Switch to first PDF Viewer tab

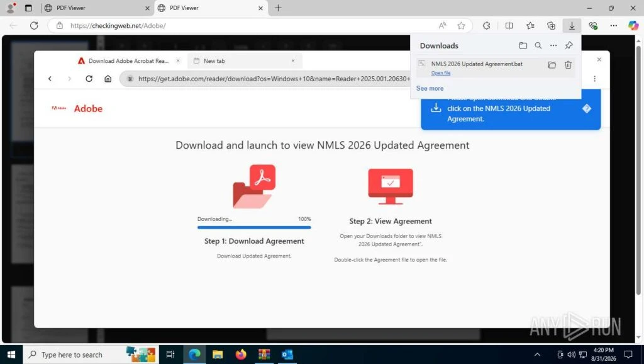[97, 8]
